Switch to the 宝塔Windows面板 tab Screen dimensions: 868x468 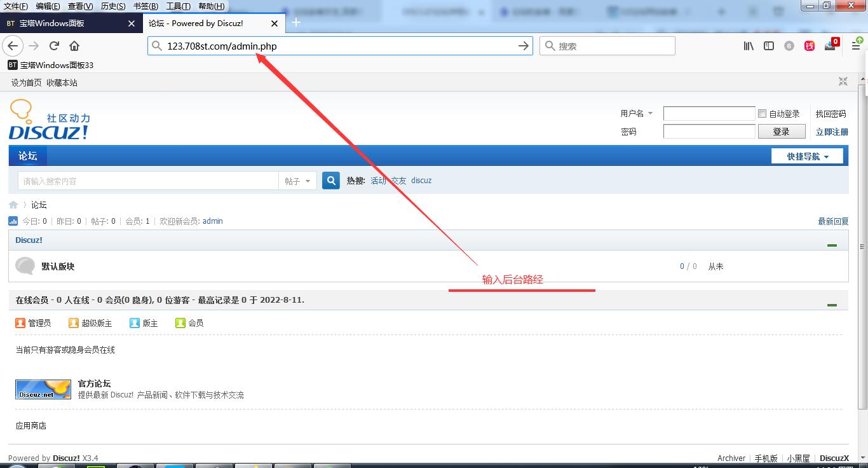click(x=71, y=24)
